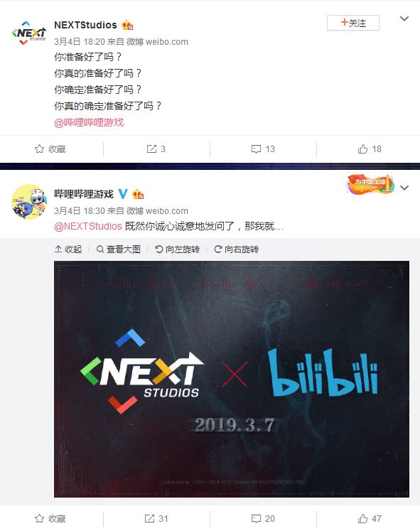
Task: Open the @哔哩哔哩游戏 mention link
Action: point(89,122)
